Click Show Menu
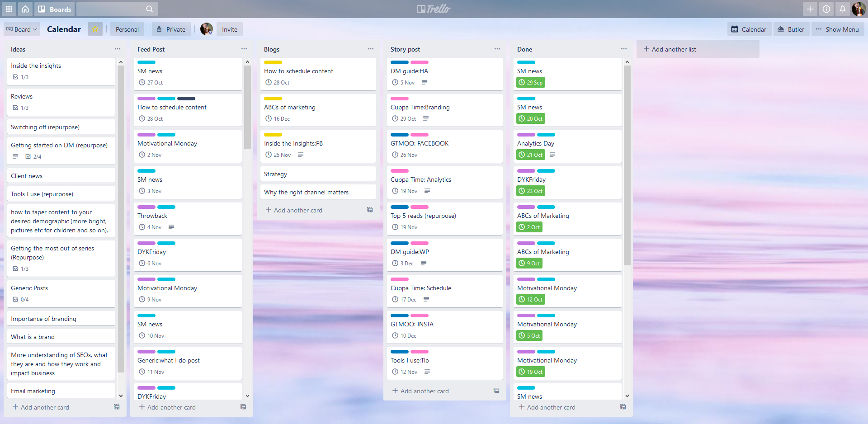The image size is (868, 424). point(837,29)
